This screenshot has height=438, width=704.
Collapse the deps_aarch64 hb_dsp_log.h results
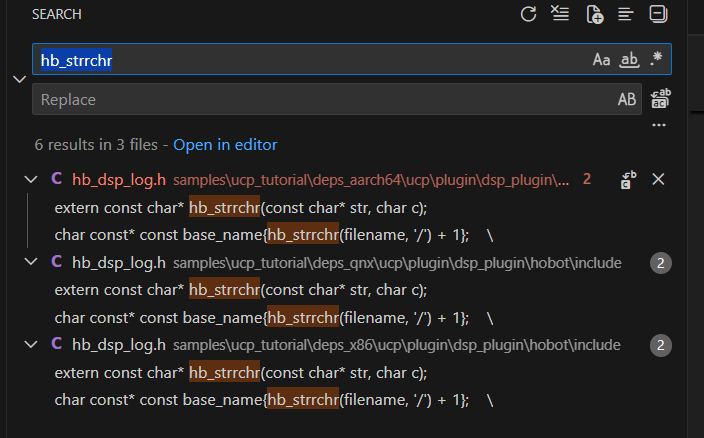(31, 179)
